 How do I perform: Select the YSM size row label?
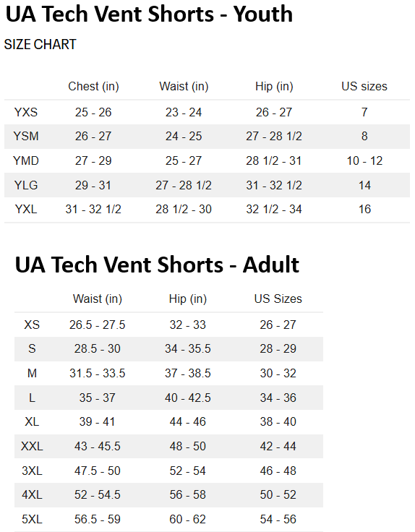[26, 137]
